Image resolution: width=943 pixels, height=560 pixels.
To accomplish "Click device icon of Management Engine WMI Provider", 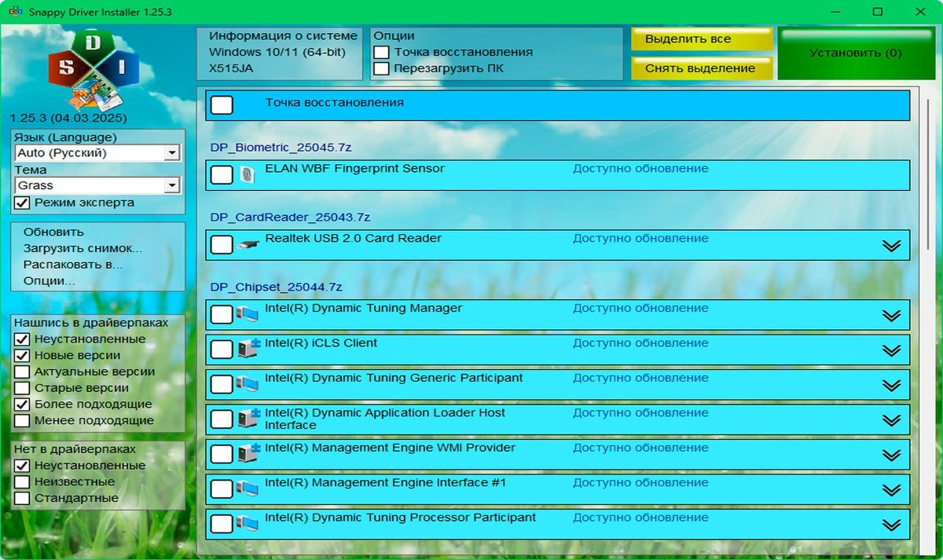I will coord(248,454).
